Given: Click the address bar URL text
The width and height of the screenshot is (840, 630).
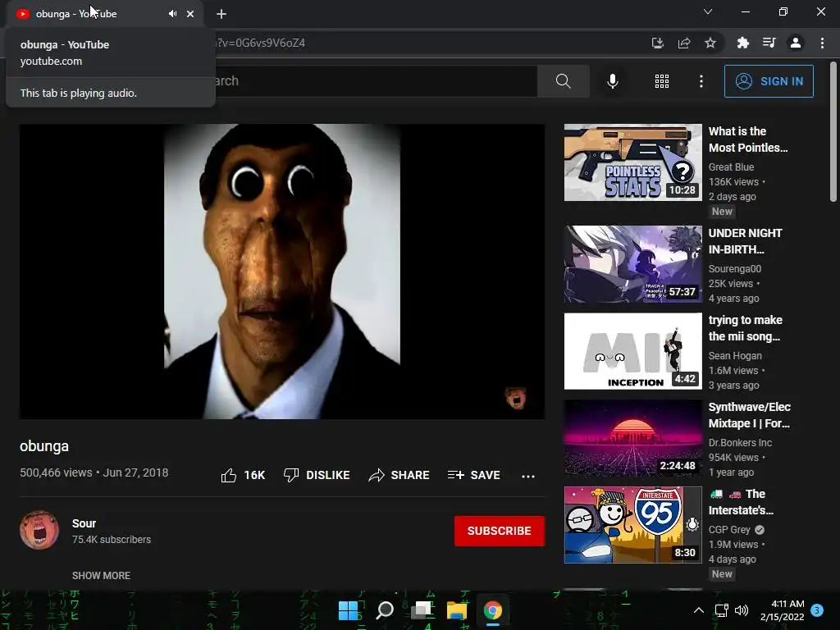Looking at the screenshot, I should 260,43.
